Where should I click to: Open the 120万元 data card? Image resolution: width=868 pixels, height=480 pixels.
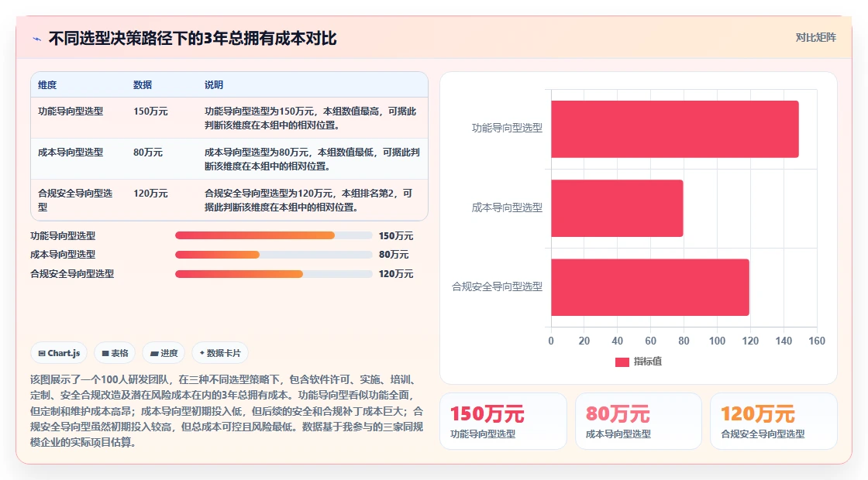(x=773, y=421)
